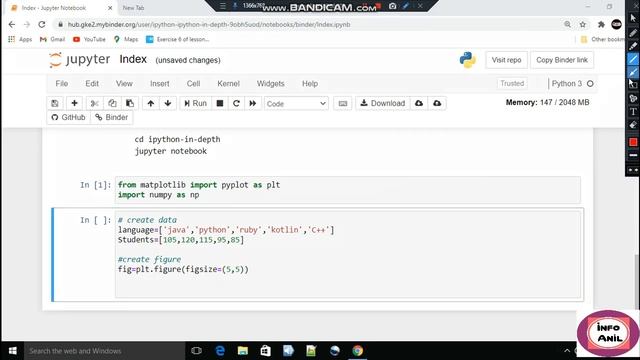640x360 pixels.
Task: Open File Explorer from the taskbar
Action: pyautogui.click(x=242, y=351)
